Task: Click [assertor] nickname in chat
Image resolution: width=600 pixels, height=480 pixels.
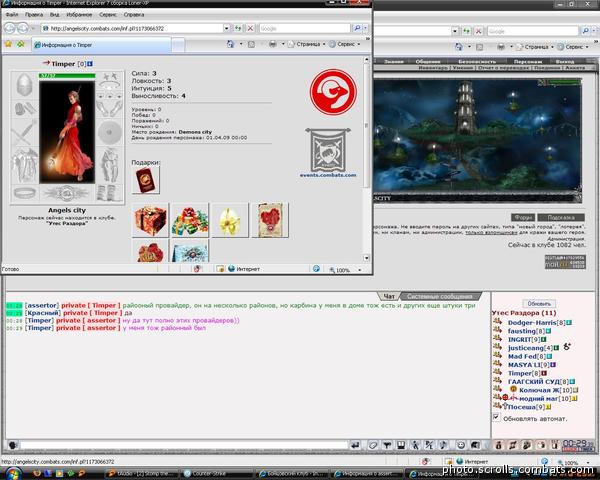Action: click(42, 305)
